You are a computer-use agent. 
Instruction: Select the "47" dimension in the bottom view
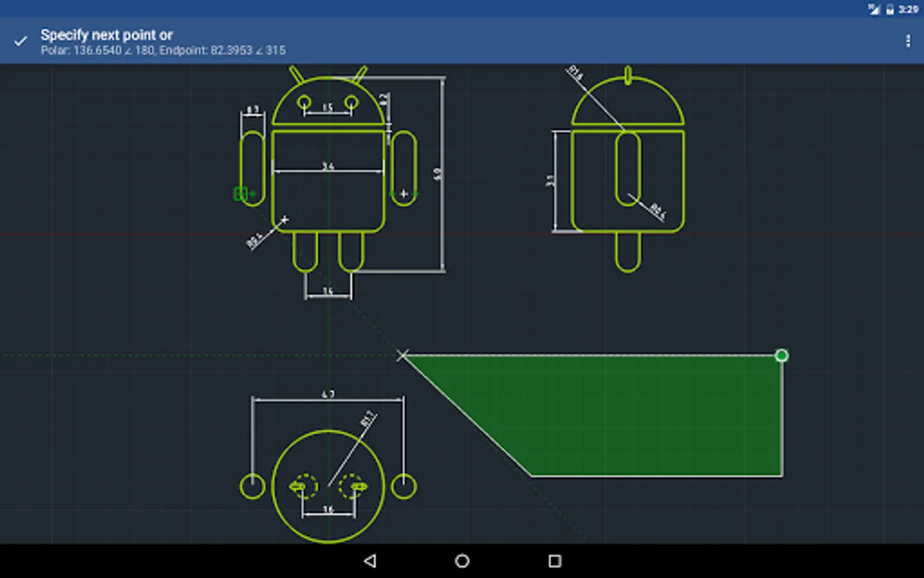(x=328, y=394)
